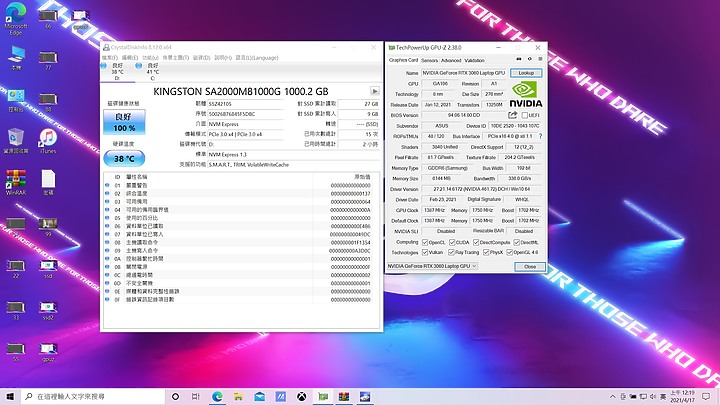The height and width of the screenshot is (405, 720).
Task: Launch Edge from the taskbar
Action: coord(217,396)
